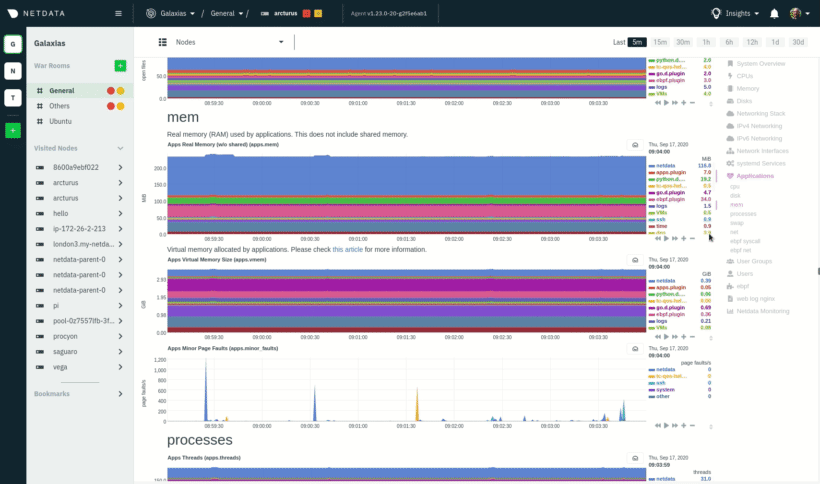Toggle go.d.plugin dimension in Real Memory legend
Image resolution: width=820 pixels, height=484 pixels.
[x=670, y=193]
